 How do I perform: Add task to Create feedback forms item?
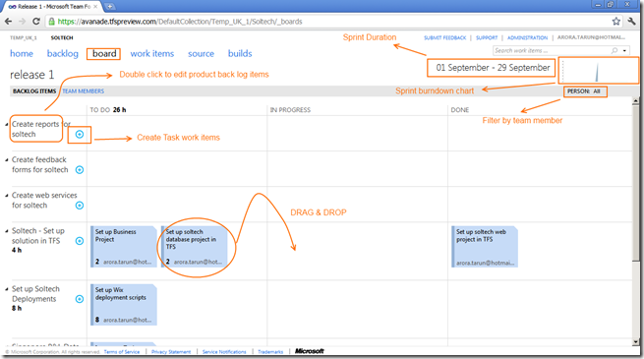pyautogui.click(x=80, y=170)
